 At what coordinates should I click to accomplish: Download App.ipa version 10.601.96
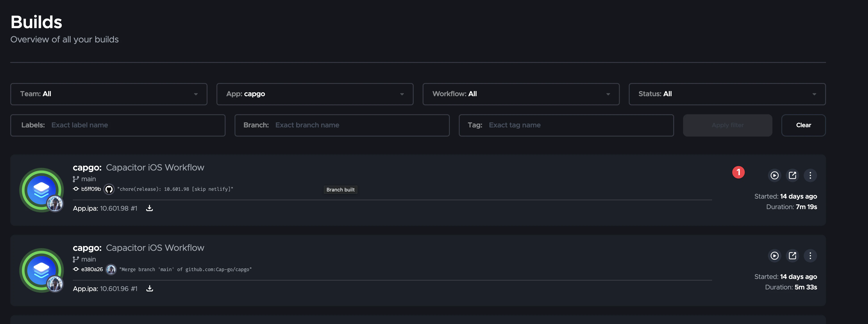149,289
